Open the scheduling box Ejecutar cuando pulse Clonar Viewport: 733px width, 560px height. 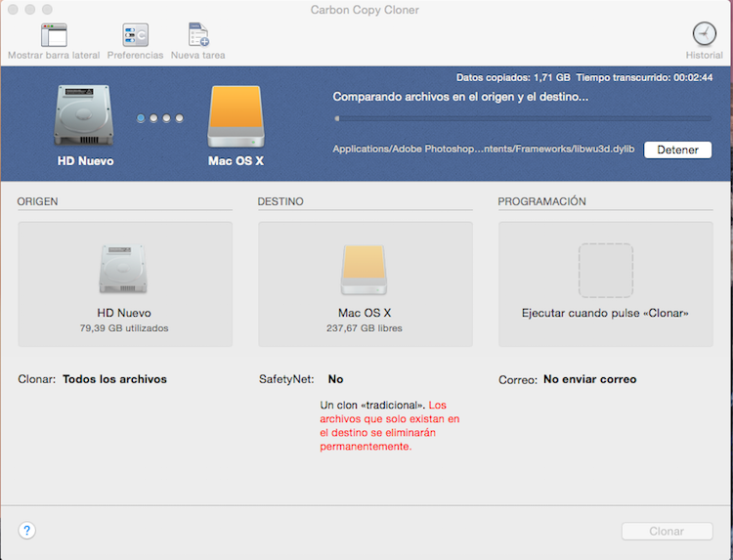click(x=605, y=283)
